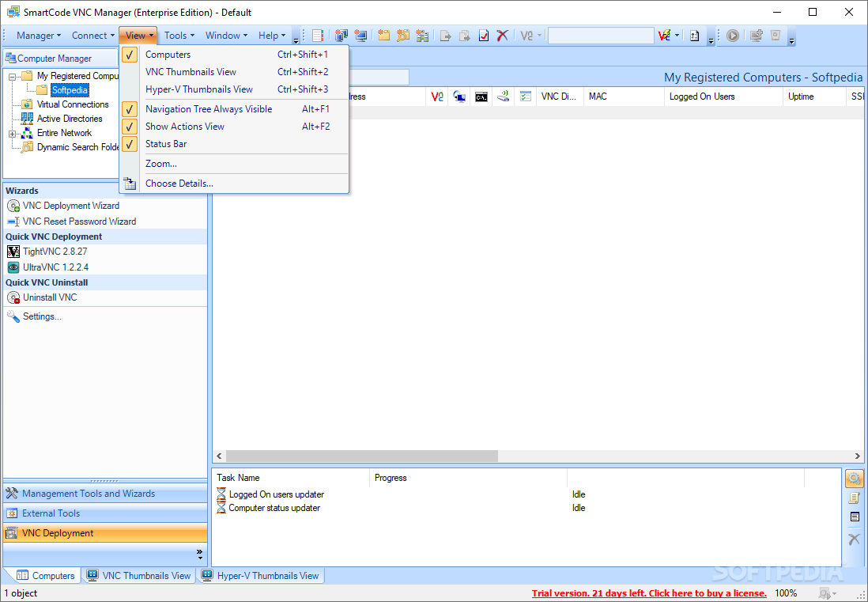Screen dimensions: 868x602
Task: Expand the Entire Network tree node
Action: 12,134
